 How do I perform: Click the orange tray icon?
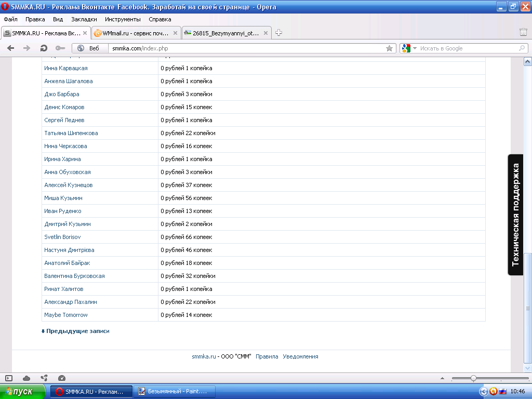[x=493, y=392]
